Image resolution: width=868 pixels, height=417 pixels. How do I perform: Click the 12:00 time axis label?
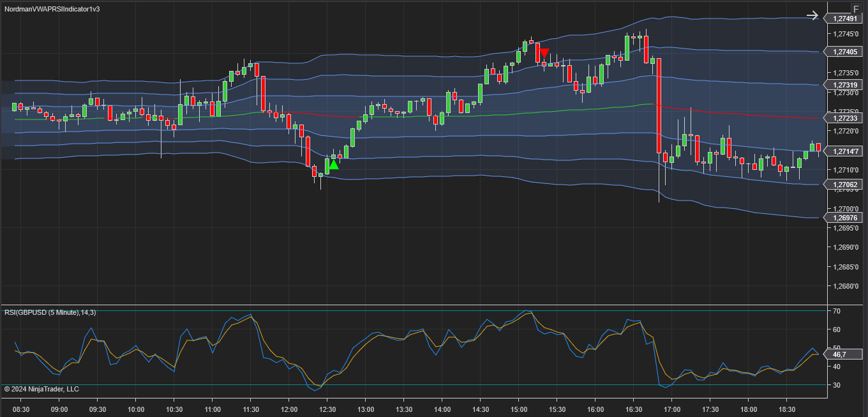[289, 409]
